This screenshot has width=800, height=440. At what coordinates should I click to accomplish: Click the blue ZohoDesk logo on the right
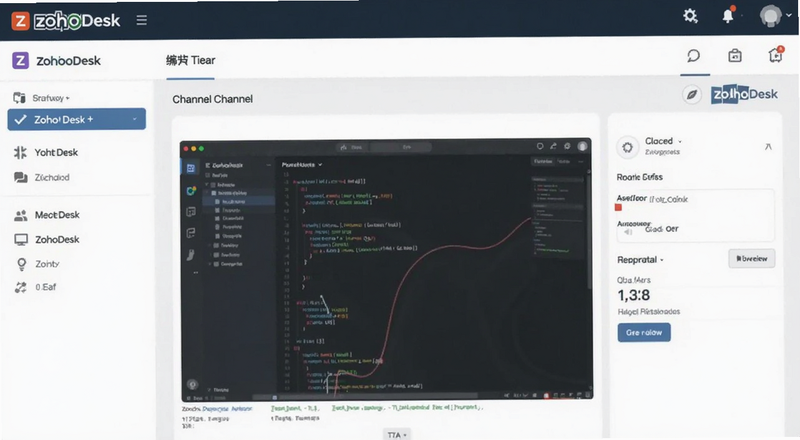(x=744, y=94)
